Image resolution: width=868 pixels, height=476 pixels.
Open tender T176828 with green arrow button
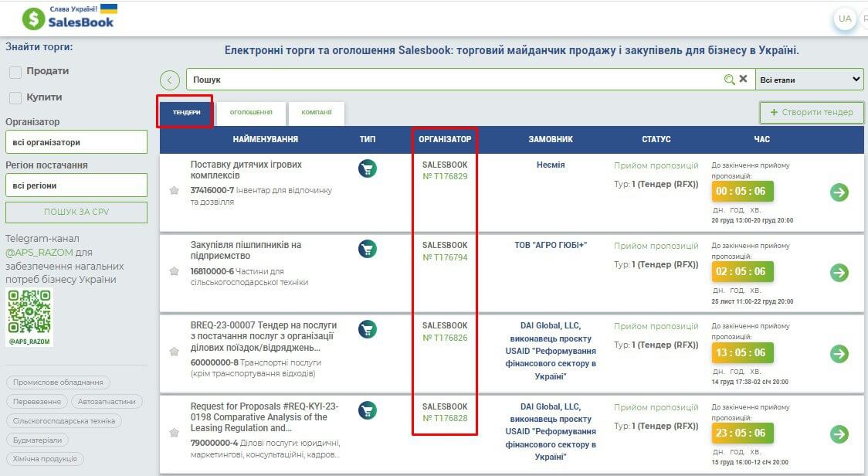coord(839,433)
